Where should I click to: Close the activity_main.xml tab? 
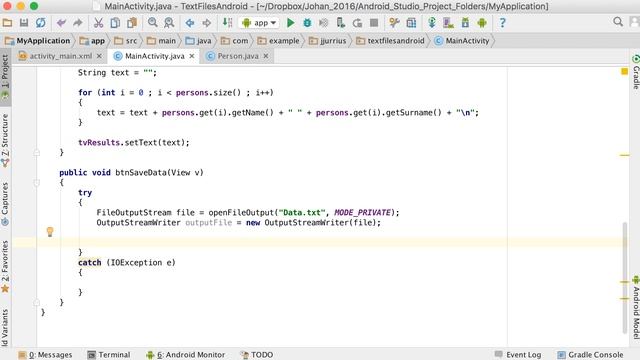coord(99,56)
